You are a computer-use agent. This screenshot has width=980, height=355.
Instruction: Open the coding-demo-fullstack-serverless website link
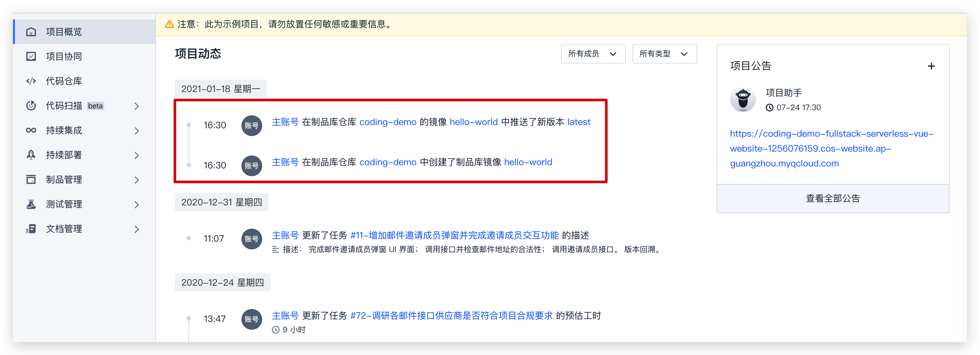point(831,149)
